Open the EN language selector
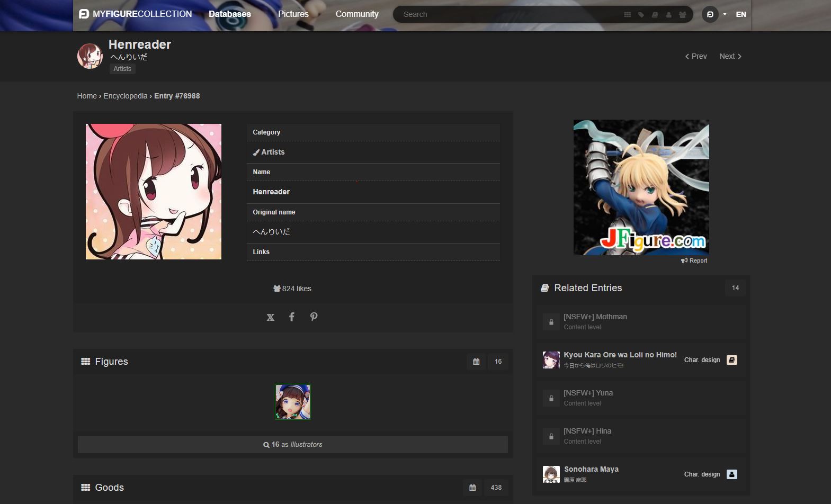The image size is (831, 504). point(741,14)
